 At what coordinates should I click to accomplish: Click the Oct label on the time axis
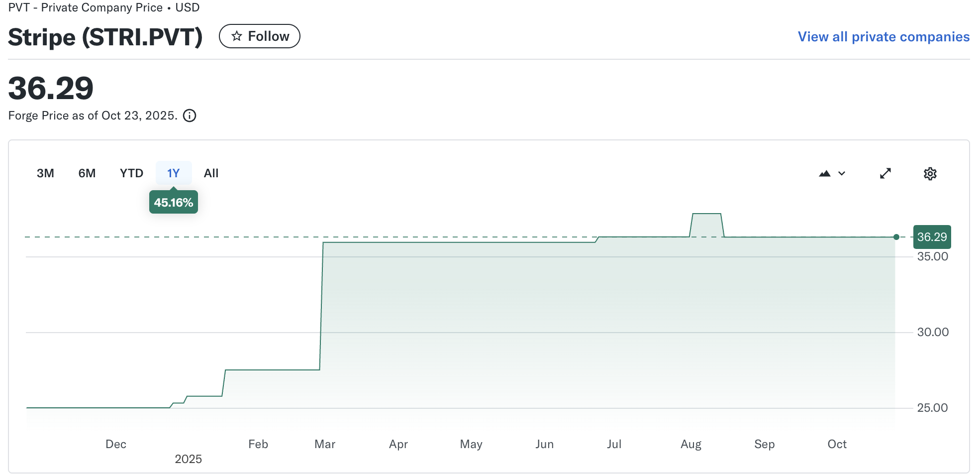tap(837, 444)
